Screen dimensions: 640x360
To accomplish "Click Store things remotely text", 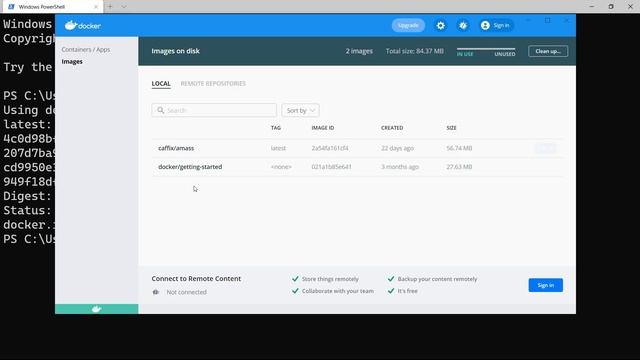I will click(330, 279).
